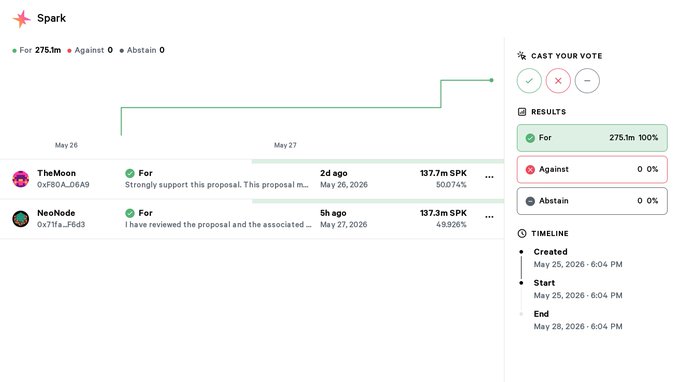Open the Spark title link

tap(52, 18)
